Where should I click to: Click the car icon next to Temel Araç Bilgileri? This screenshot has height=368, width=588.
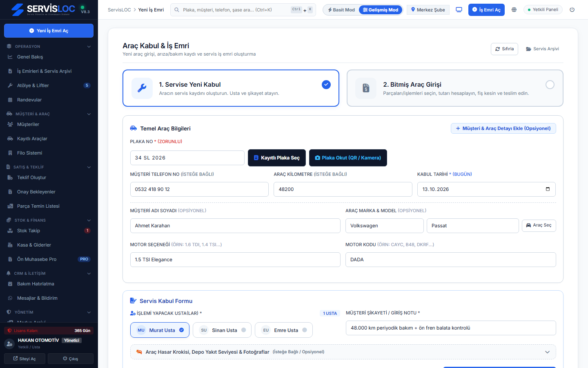point(134,128)
